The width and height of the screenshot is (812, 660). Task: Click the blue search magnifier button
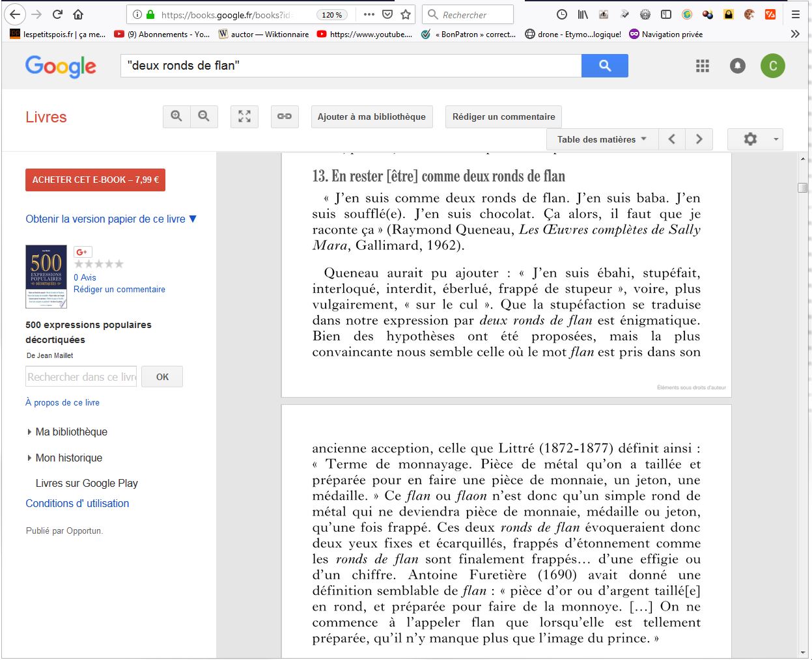click(x=604, y=66)
